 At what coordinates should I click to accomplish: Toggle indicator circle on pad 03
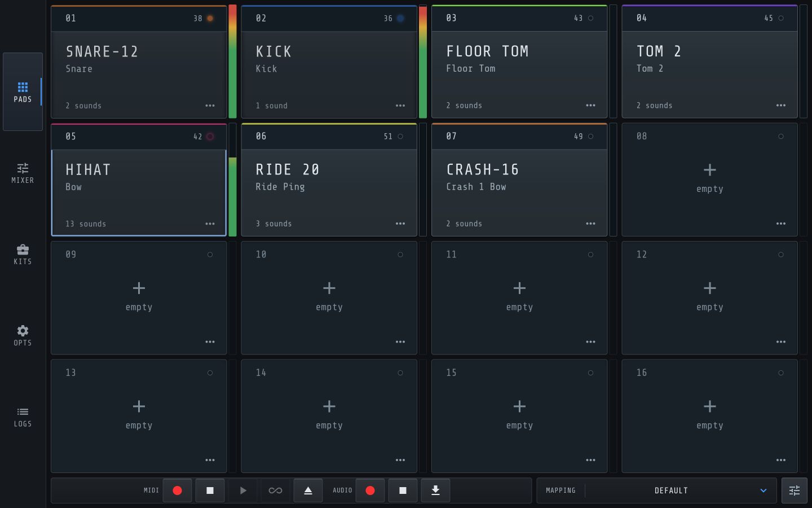click(590, 18)
